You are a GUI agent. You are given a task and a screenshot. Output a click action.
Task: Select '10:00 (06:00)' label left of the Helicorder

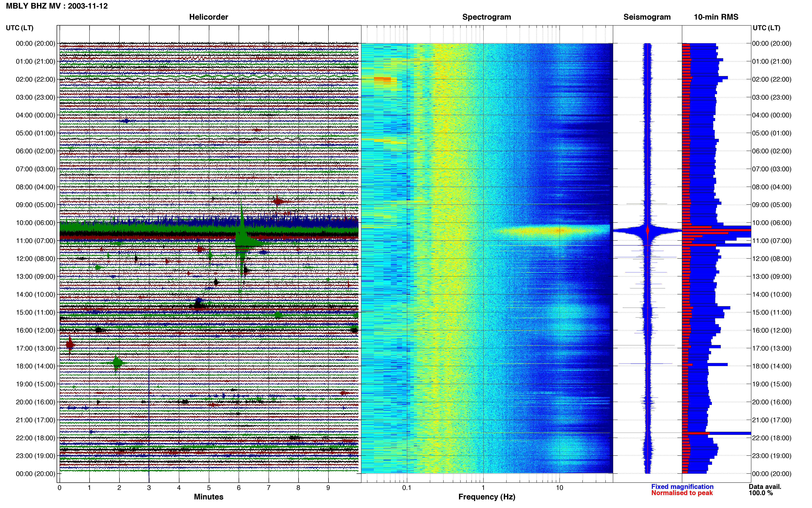pos(35,223)
